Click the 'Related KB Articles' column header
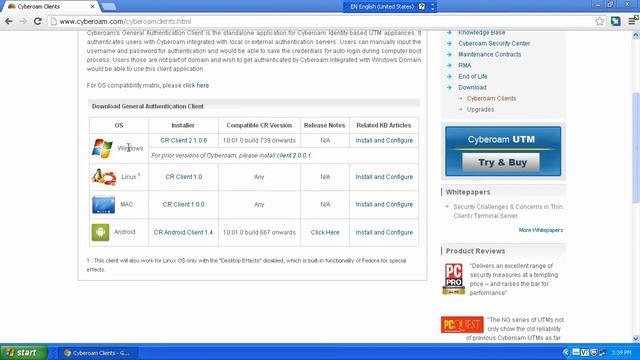 [384, 125]
